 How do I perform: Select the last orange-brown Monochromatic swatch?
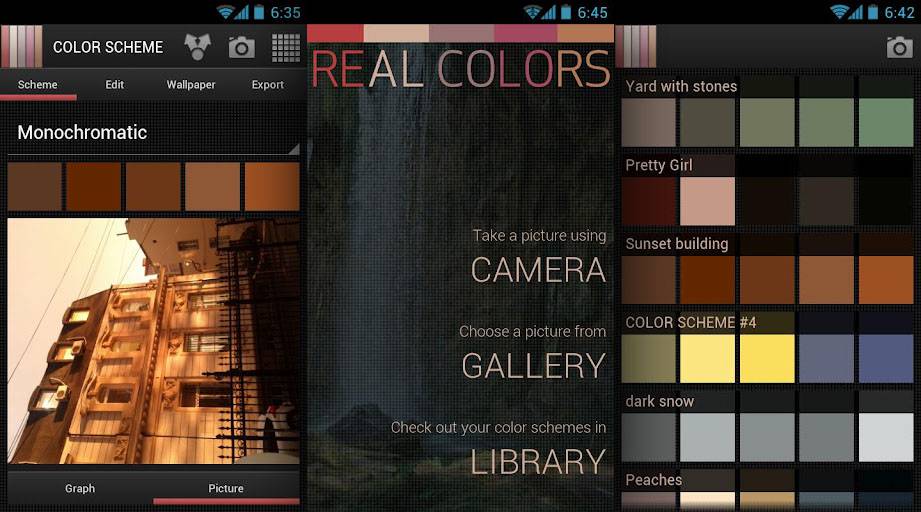point(272,187)
